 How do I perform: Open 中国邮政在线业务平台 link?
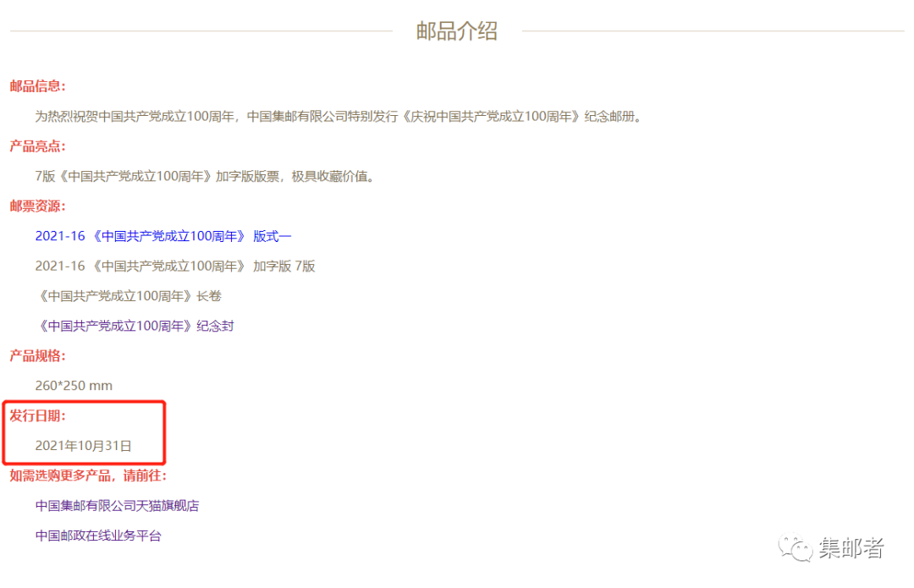click(x=98, y=536)
